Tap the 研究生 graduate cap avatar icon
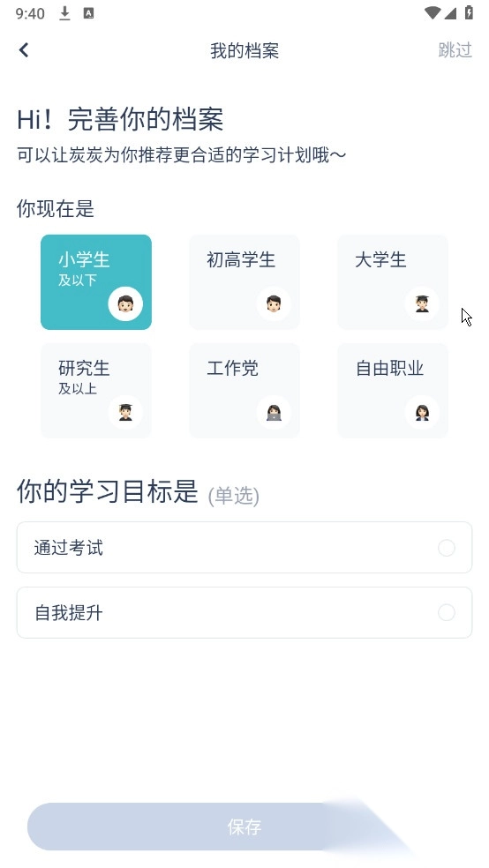 125,413
